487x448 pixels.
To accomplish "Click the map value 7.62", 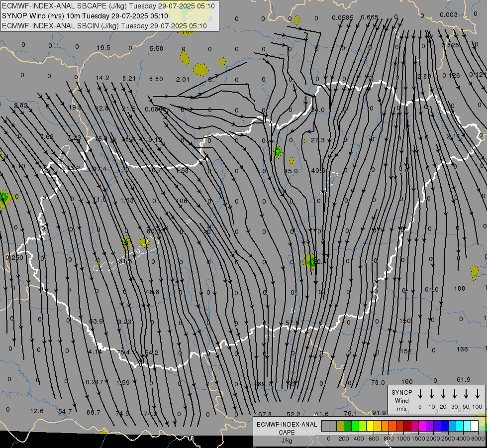I will tap(47, 137).
